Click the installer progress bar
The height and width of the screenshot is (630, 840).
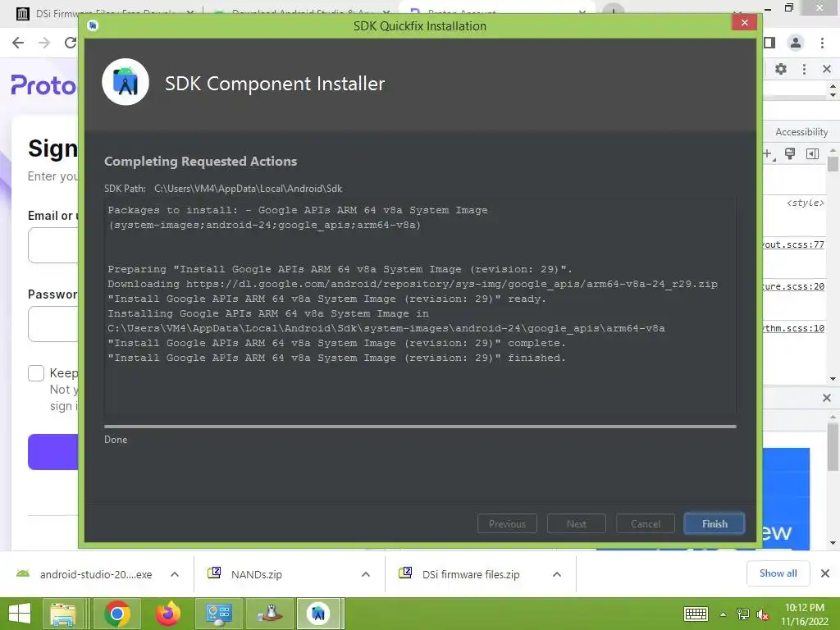[420, 427]
